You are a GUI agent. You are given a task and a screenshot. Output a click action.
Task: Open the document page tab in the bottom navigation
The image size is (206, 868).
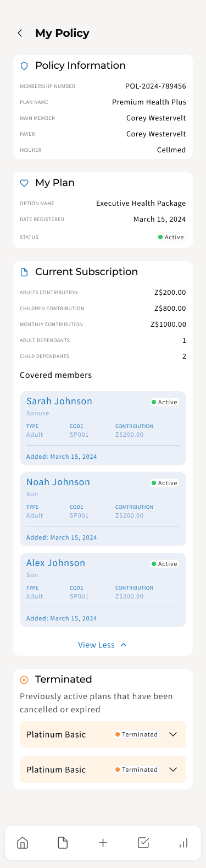tap(63, 843)
